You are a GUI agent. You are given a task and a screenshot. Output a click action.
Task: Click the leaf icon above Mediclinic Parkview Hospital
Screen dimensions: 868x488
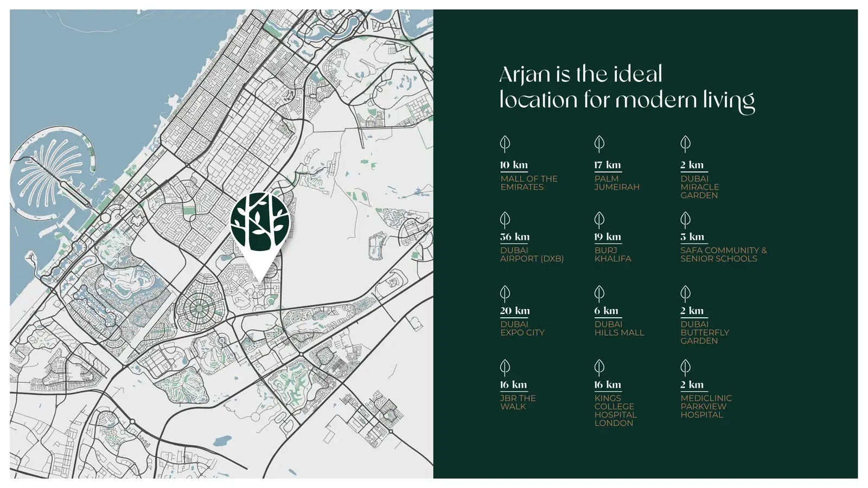click(x=686, y=368)
